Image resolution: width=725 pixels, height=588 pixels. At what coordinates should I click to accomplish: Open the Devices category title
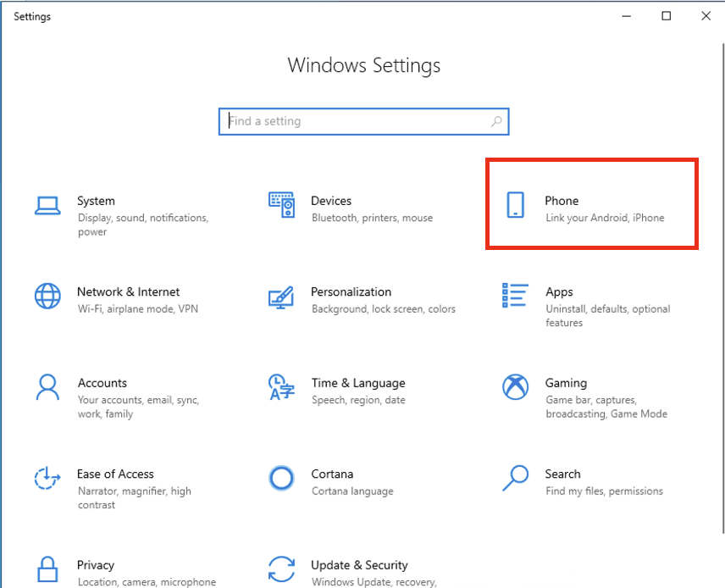[331, 201]
